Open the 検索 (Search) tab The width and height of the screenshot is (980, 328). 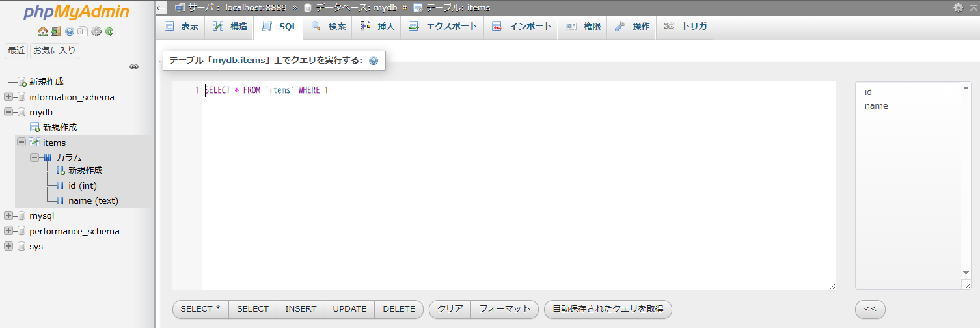(327, 27)
